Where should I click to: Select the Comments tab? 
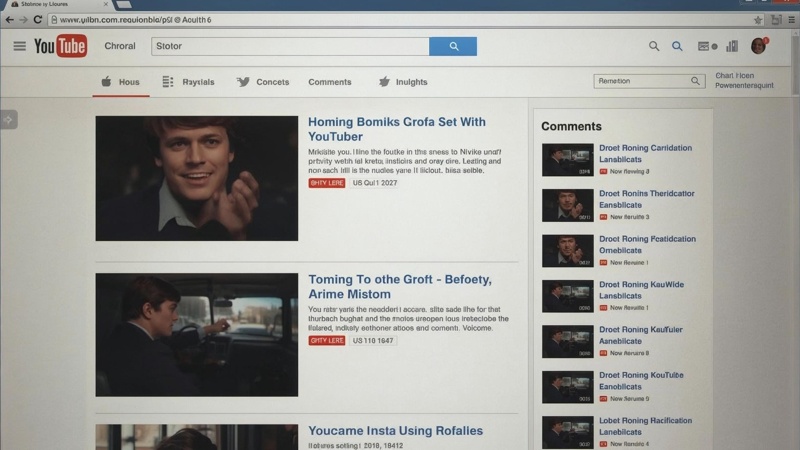pos(330,82)
